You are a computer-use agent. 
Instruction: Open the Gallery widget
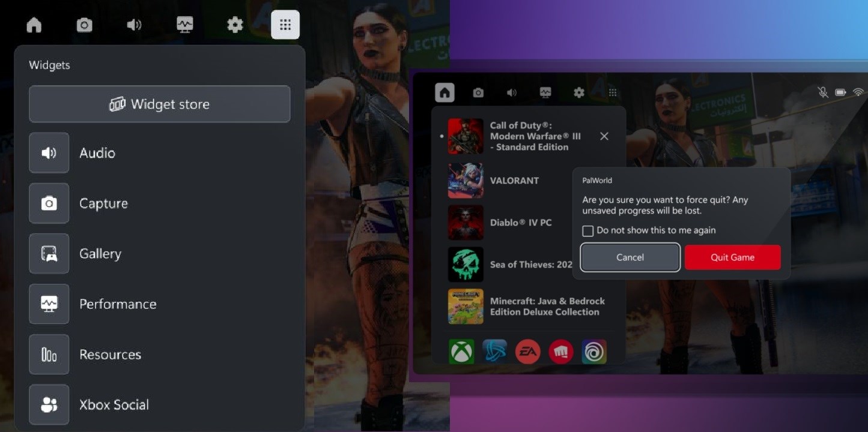point(160,254)
